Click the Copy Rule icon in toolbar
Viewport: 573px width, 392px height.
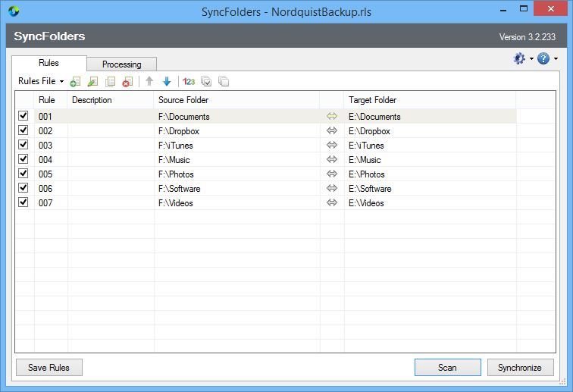tap(111, 82)
